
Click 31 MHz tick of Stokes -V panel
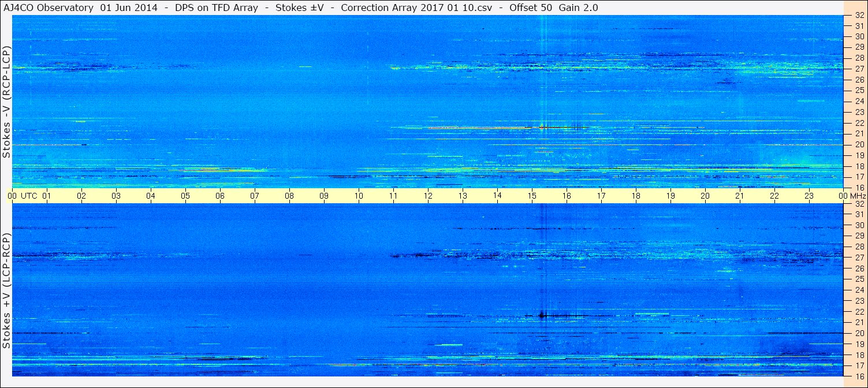click(859, 26)
